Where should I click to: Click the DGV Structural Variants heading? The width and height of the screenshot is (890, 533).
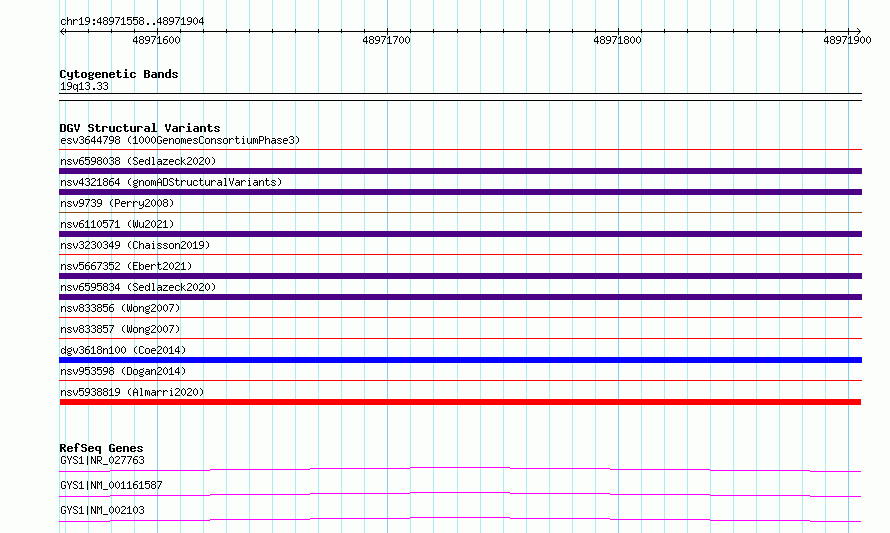click(140, 128)
